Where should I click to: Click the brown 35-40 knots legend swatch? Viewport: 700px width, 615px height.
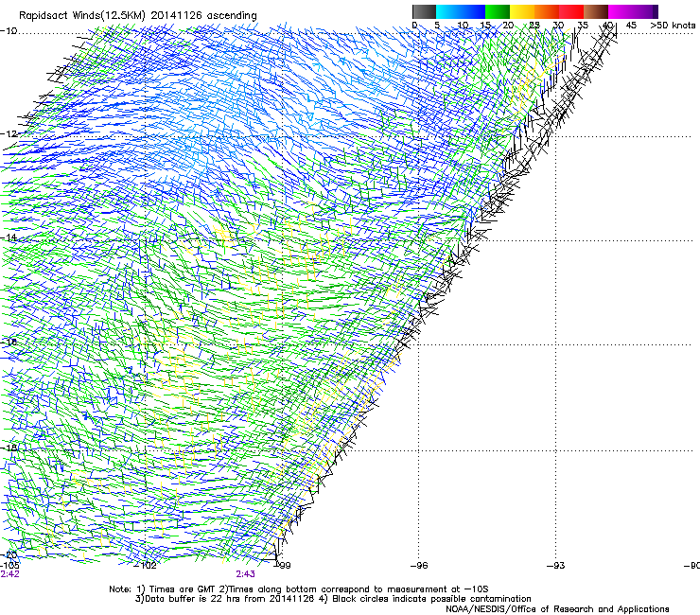pyautogui.click(x=596, y=11)
